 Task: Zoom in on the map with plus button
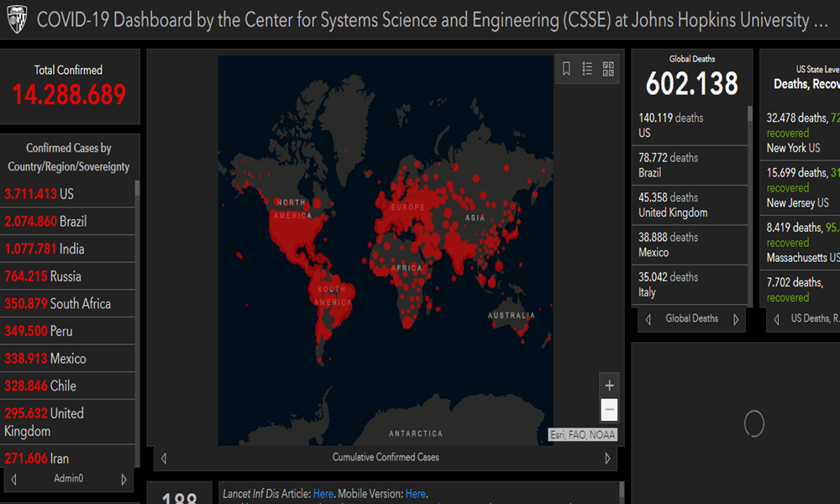[610, 386]
